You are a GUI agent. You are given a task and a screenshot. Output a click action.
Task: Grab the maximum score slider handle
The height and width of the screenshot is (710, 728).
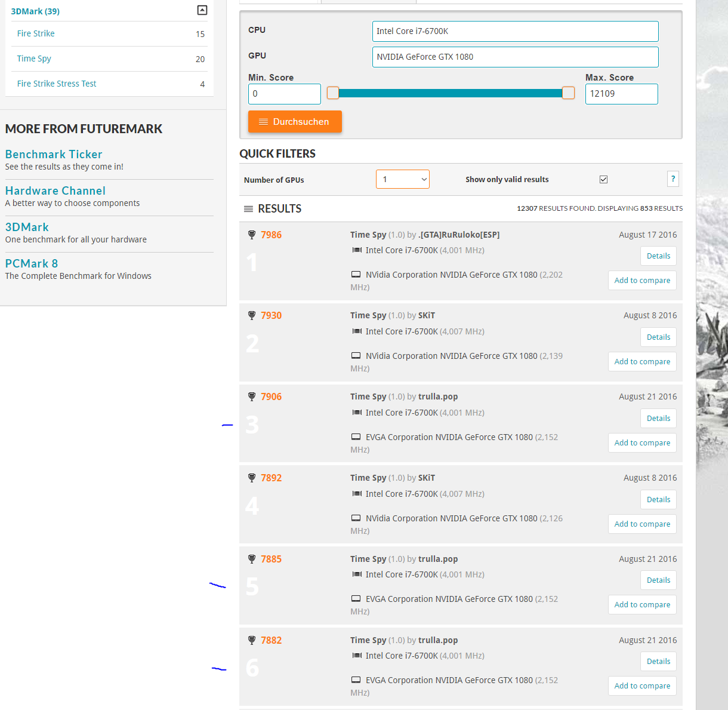568,93
